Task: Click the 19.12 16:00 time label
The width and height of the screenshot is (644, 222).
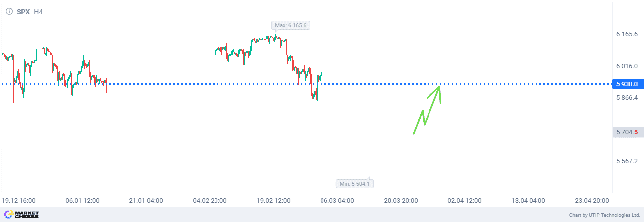Action: (18, 201)
